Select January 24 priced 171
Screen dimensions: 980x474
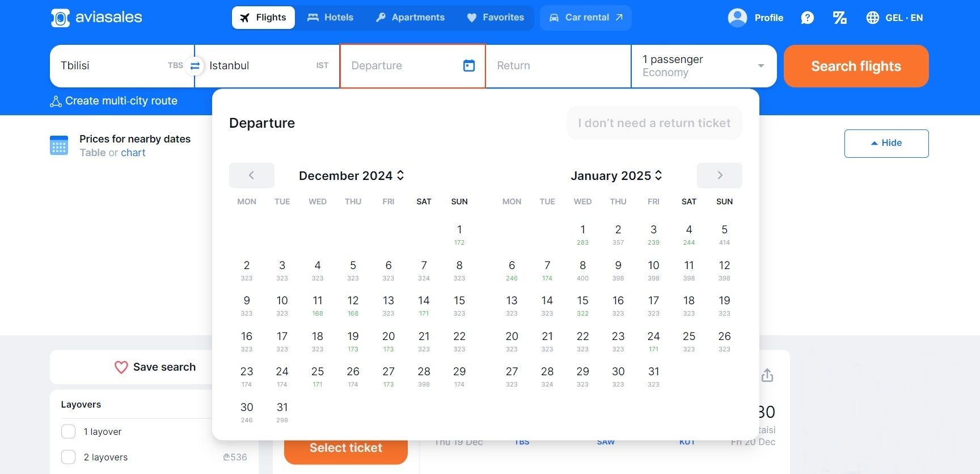pyautogui.click(x=653, y=341)
